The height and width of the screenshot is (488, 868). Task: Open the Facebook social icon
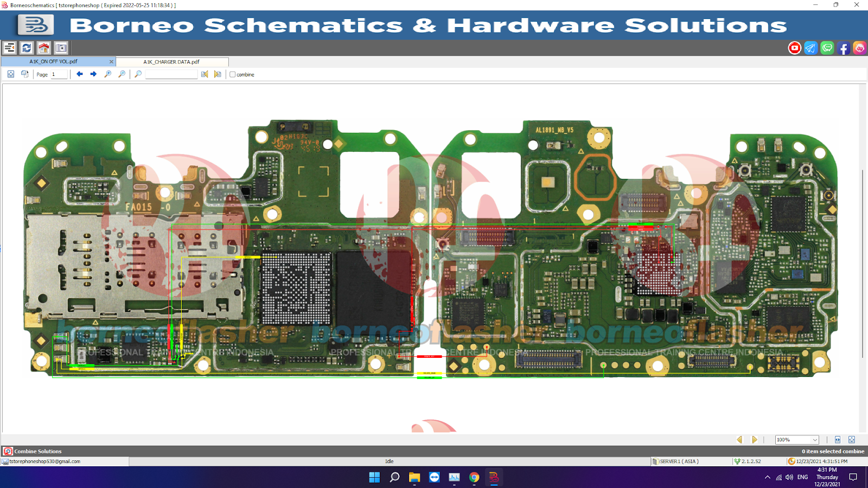pos(843,48)
